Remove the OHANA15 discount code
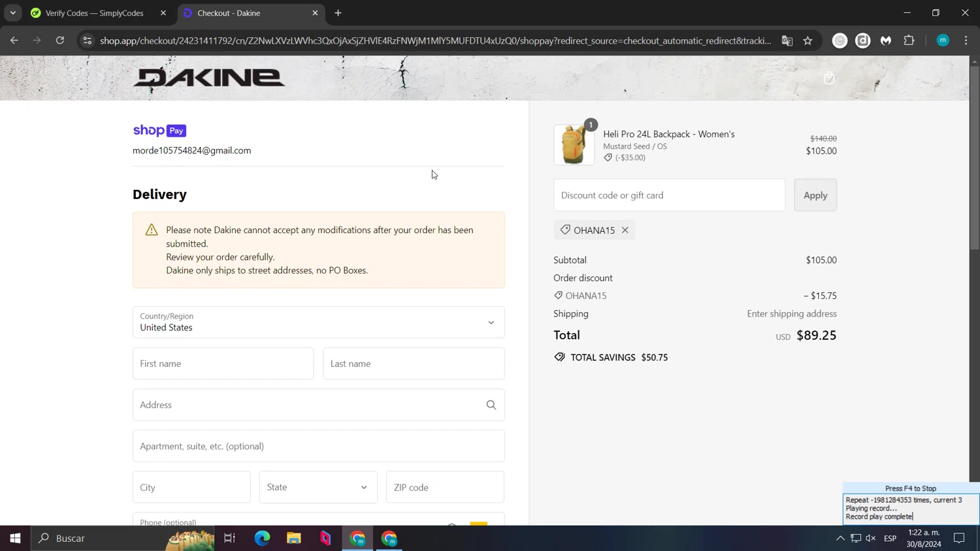Screen dimensions: 980x551 625,230
